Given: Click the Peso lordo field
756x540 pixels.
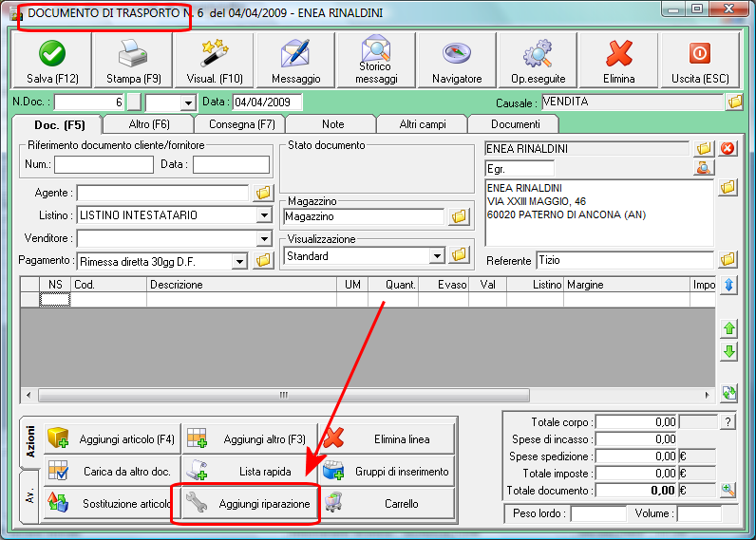Looking at the screenshot, I should 597,513.
